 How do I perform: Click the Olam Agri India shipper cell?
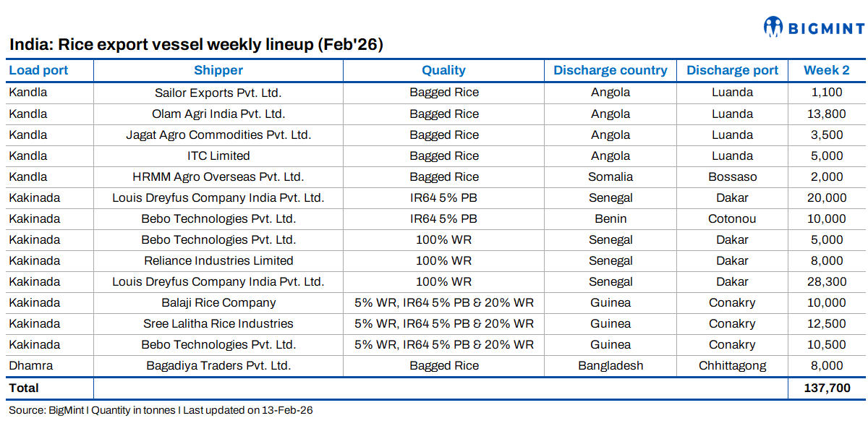point(218,114)
